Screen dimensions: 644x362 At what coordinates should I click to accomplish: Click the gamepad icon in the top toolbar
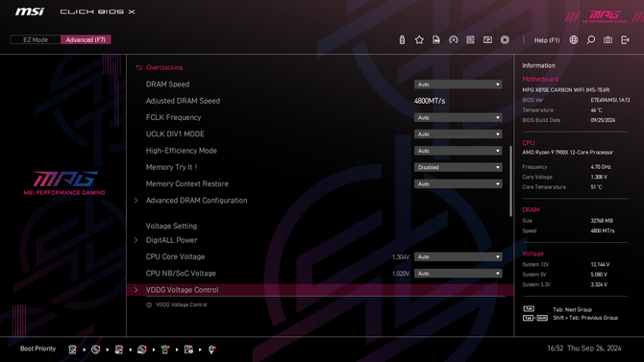pos(453,39)
